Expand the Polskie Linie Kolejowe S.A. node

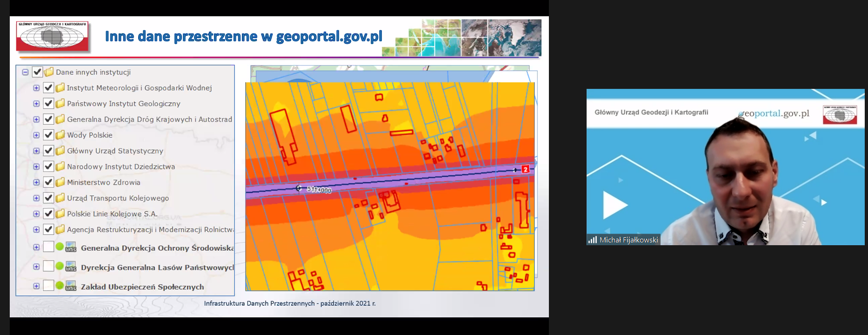coord(36,214)
